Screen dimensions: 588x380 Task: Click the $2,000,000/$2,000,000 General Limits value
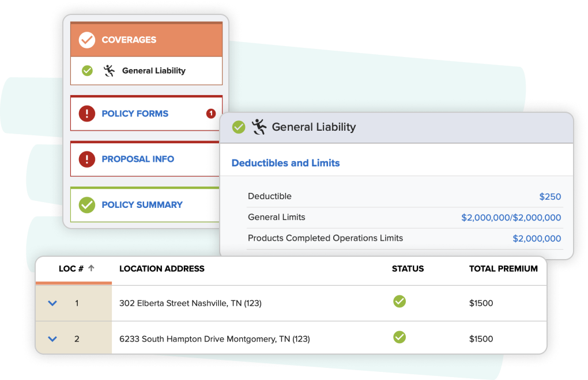click(x=511, y=218)
